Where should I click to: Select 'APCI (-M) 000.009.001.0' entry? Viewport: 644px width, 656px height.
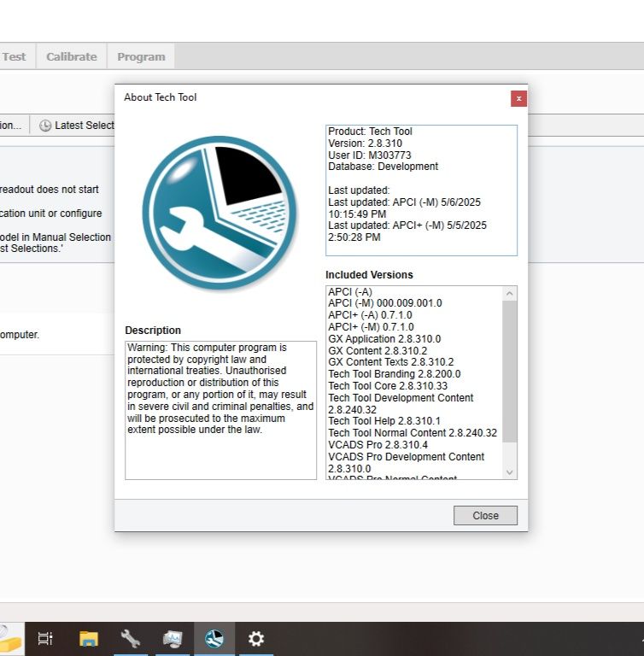tap(385, 303)
